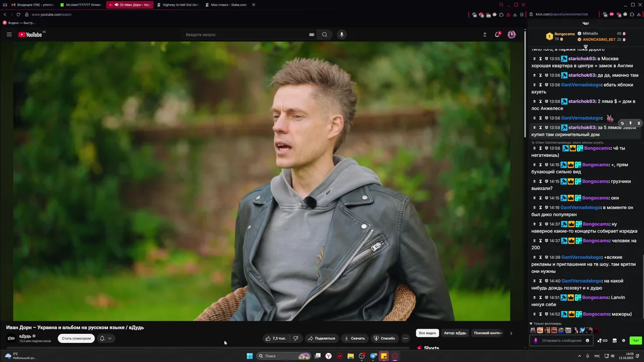Open Bongocams top gifter entry

click(559, 36)
